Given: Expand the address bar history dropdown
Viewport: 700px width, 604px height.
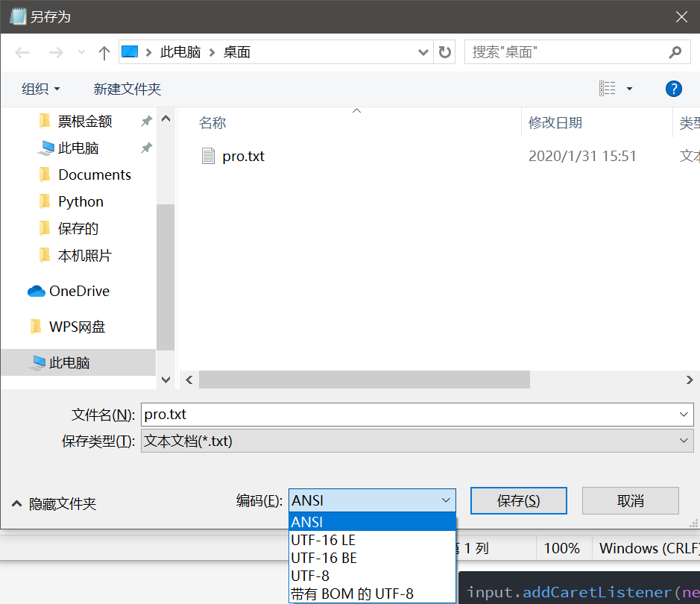Looking at the screenshot, I should click(423, 52).
